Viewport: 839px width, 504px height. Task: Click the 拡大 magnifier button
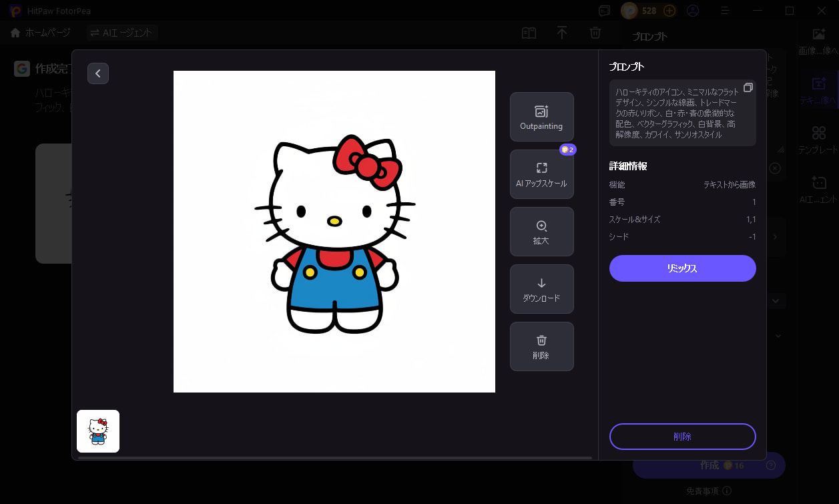tap(541, 232)
